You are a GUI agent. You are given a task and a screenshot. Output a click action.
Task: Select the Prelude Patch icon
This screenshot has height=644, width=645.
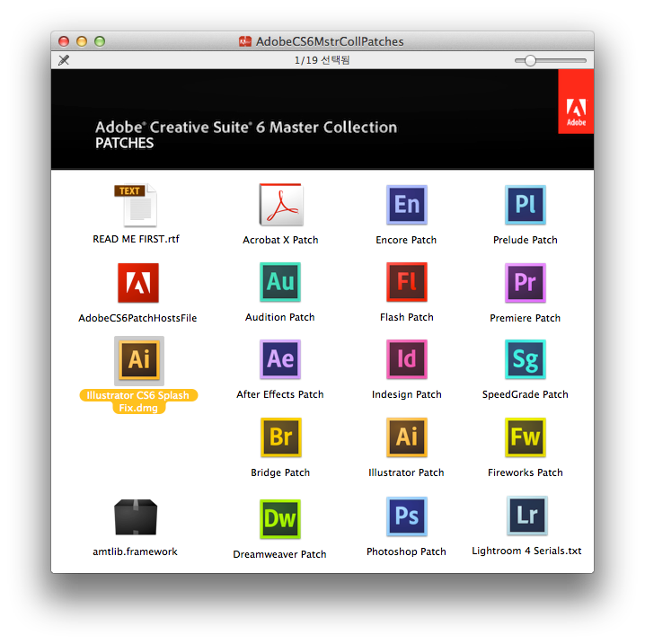pos(526,205)
